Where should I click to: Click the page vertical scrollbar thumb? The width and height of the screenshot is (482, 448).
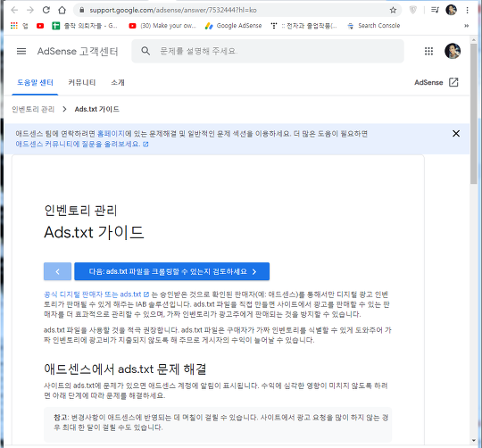tap(473, 113)
